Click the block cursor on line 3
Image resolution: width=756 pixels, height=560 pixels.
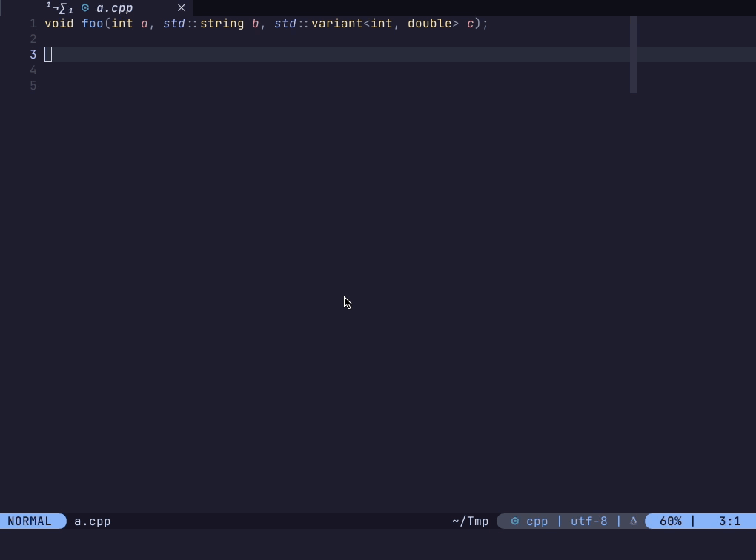point(48,55)
